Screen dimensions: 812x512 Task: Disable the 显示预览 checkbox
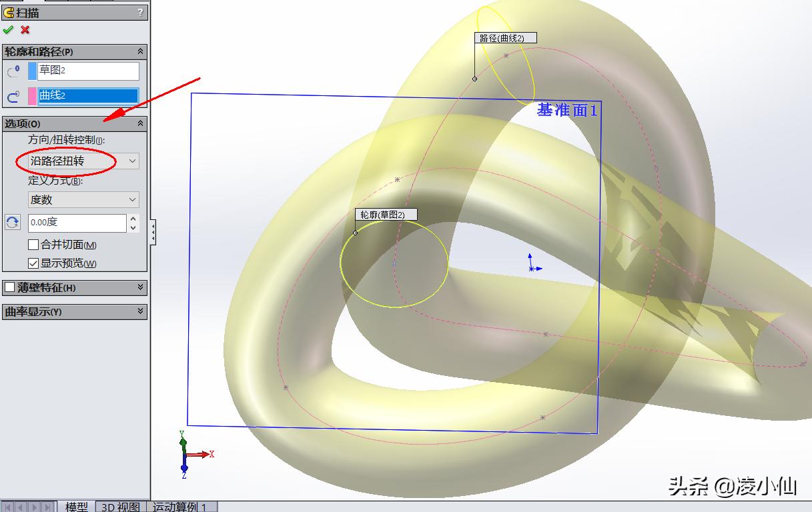pos(31,263)
